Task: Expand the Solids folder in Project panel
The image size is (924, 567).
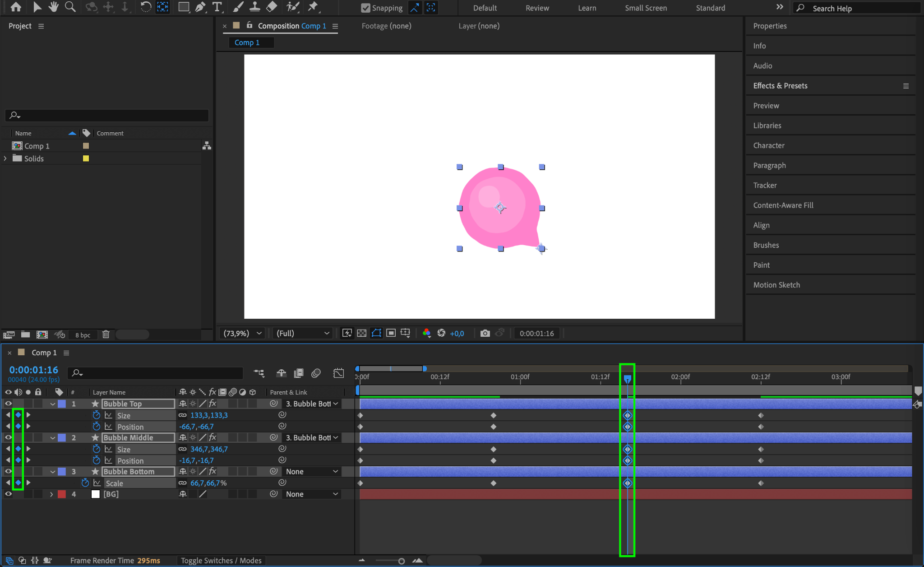Action: (x=5, y=158)
